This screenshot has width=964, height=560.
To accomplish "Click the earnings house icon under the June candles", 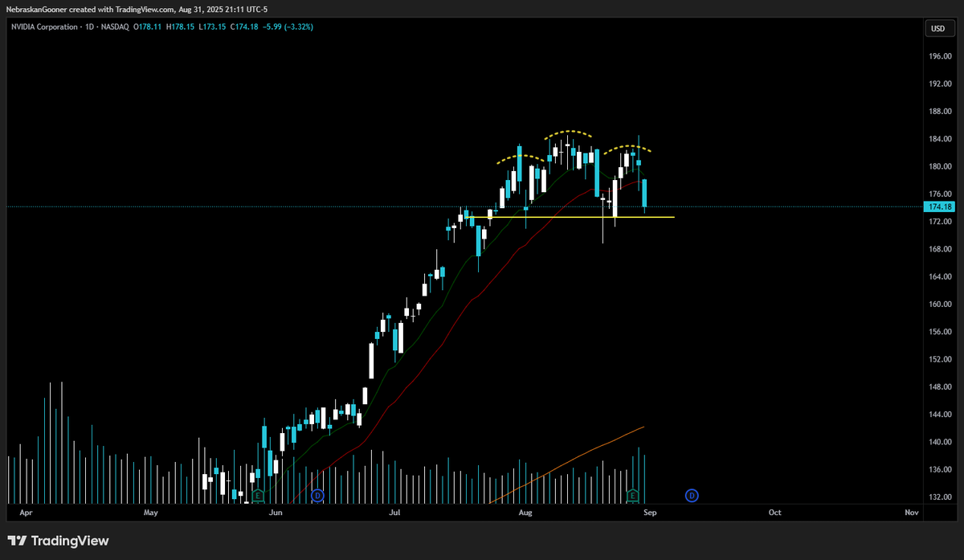I will tap(258, 496).
